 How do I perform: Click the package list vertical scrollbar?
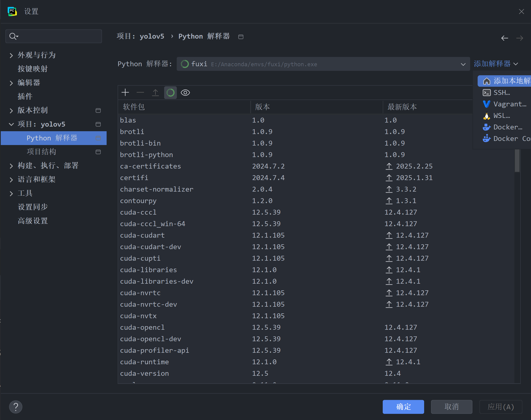[517, 161]
